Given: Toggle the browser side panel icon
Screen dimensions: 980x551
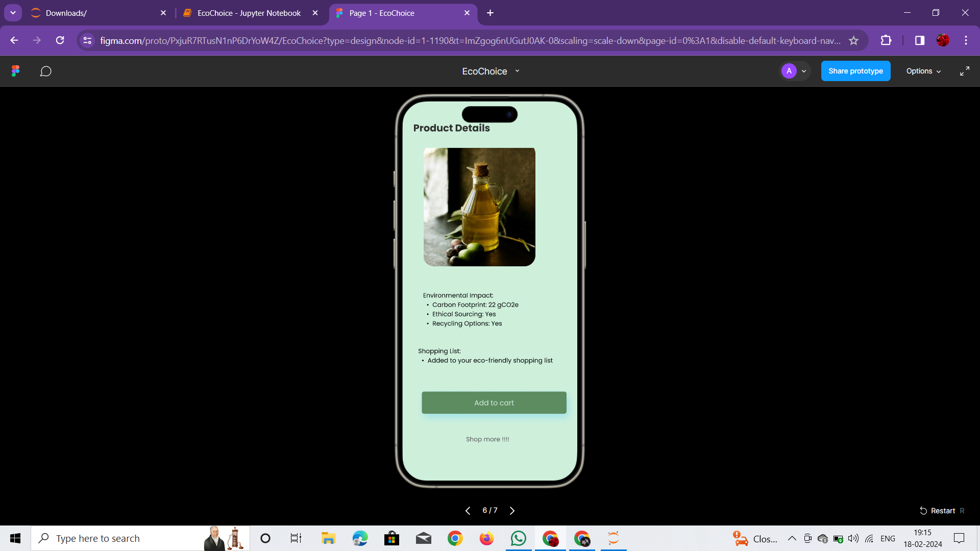Looking at the screenshot, I should [x=919, y=40].
